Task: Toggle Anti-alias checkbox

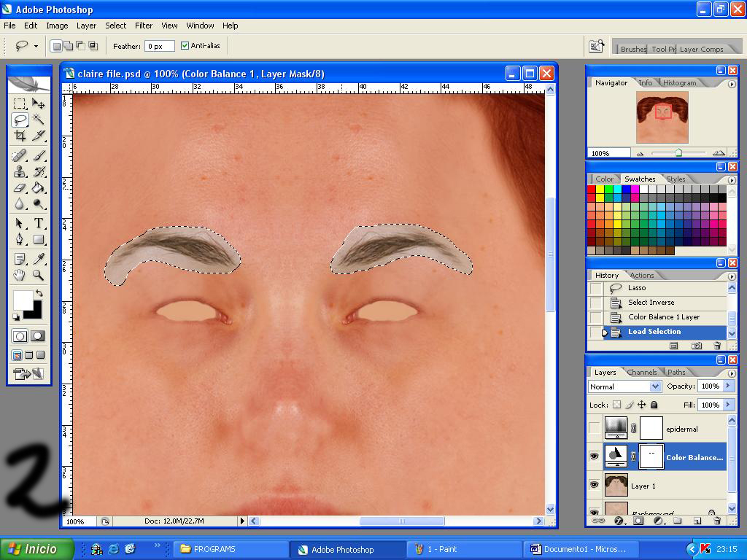Action: (185, 46)
